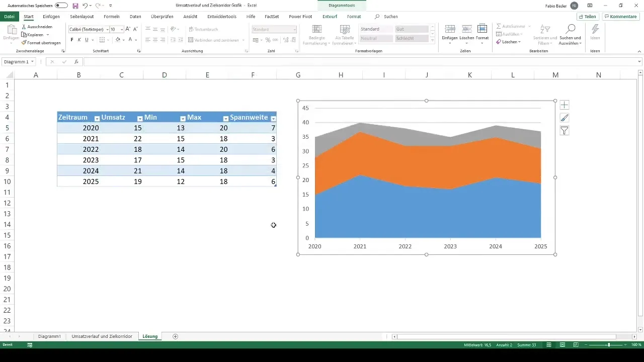
Task: Open the Min column filter dropdown
Action: (183, 119)
